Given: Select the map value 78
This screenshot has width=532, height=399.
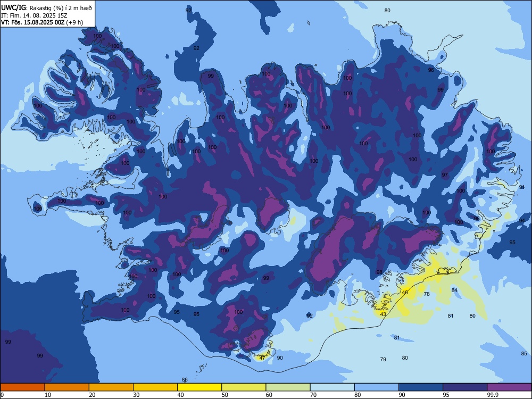Looking at the screenshot, I should click(427, 294).
